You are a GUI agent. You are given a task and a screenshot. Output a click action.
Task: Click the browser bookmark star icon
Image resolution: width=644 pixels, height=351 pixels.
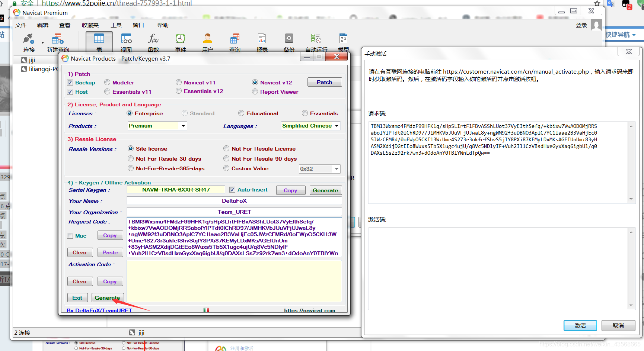[597, 3]
